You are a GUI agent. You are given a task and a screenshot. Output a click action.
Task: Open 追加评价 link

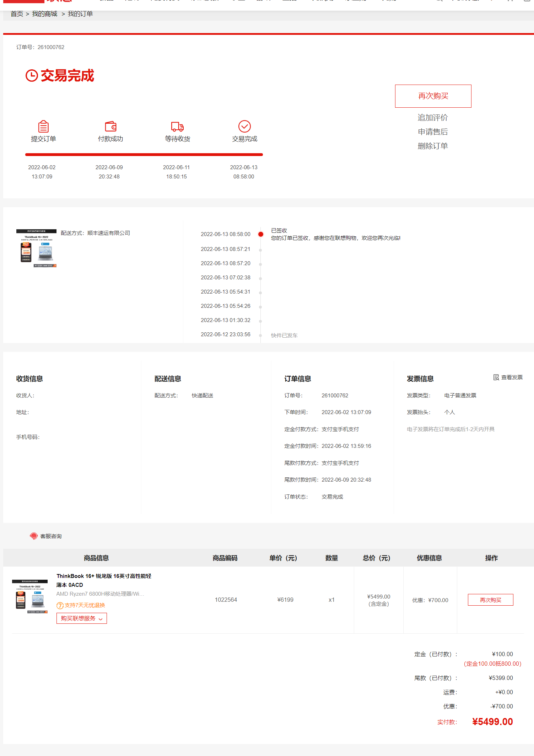(x=433, y=118)
